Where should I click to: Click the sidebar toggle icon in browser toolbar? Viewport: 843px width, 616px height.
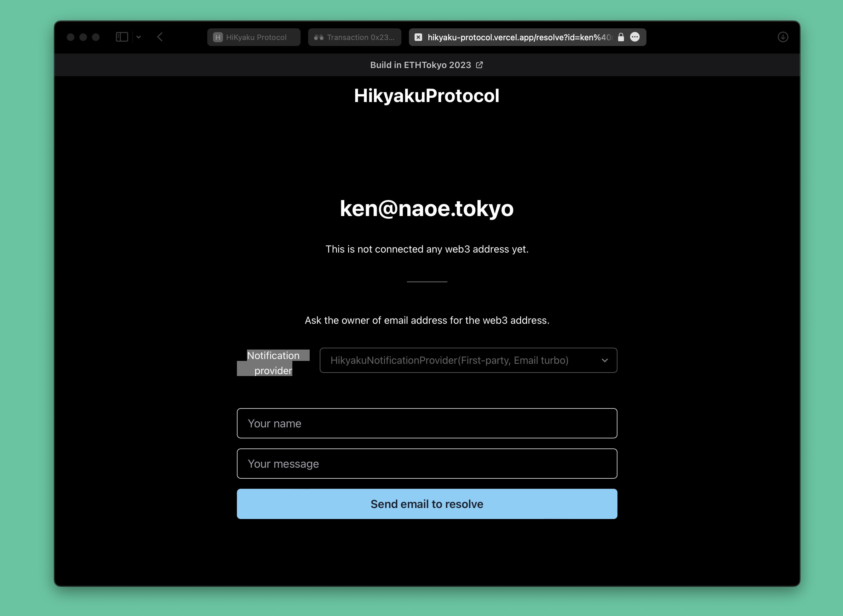121,37
